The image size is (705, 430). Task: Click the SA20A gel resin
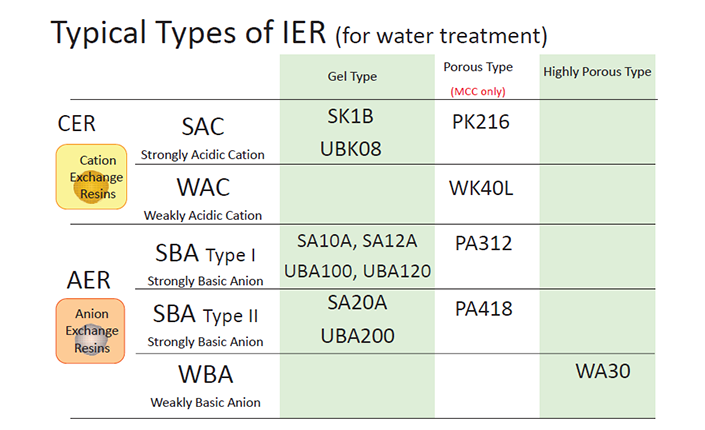[x=357, y=303]
